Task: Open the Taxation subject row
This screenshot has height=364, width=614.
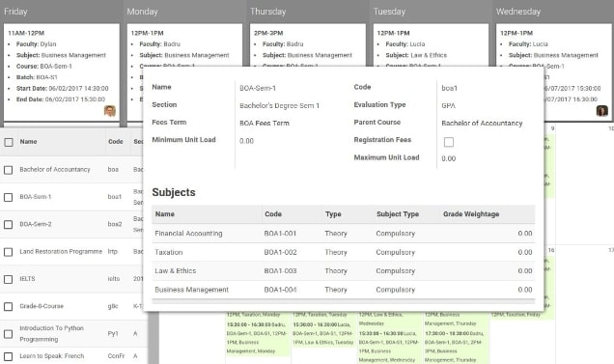Action: (344, 252)
